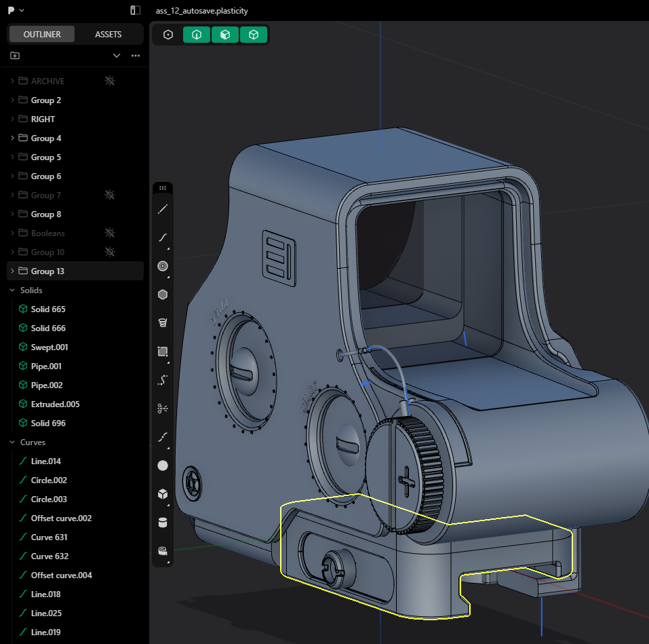This screenshot has height=644, width=649.
Task: Select the control-point S-curve tool
Action: click(163, 380)
